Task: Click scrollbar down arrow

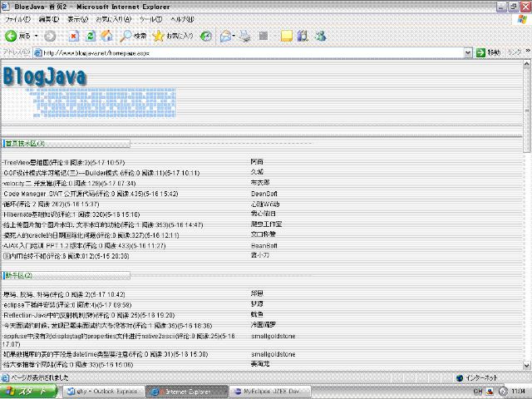Action: pos(526,366)
